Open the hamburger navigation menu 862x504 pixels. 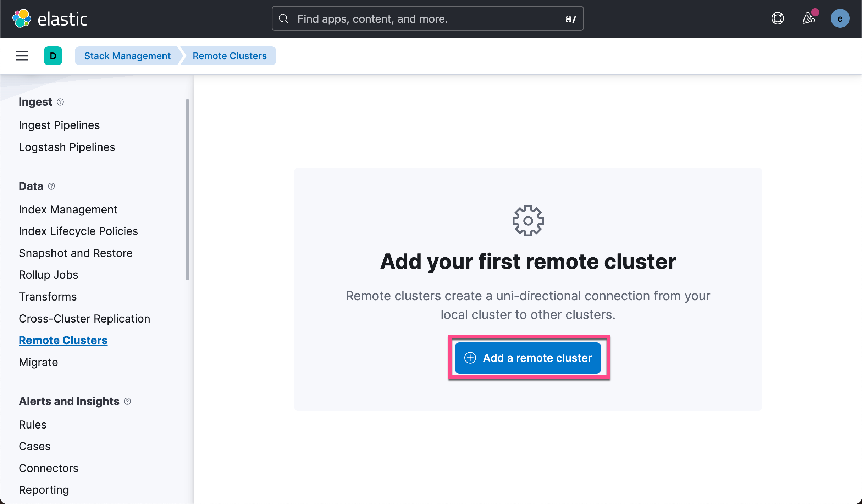[22, 56]
